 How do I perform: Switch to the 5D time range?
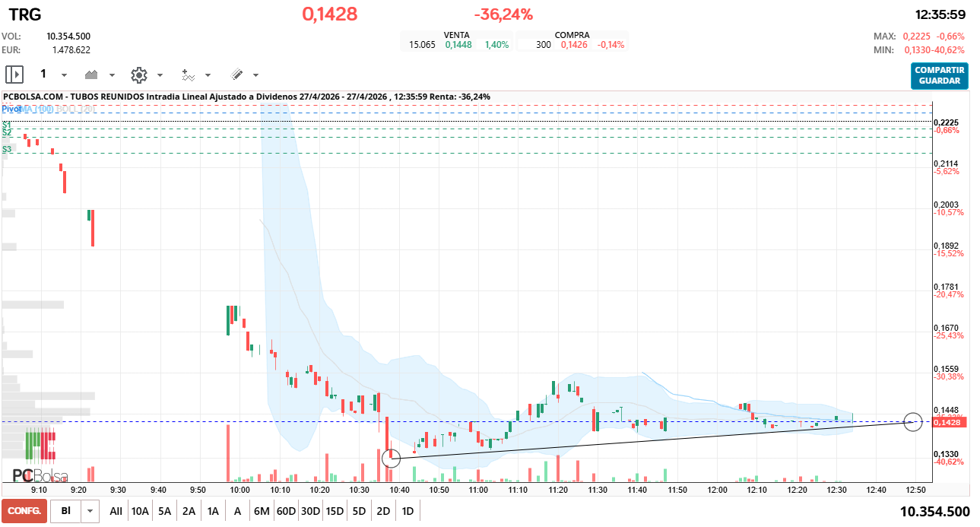coord(359,511)
